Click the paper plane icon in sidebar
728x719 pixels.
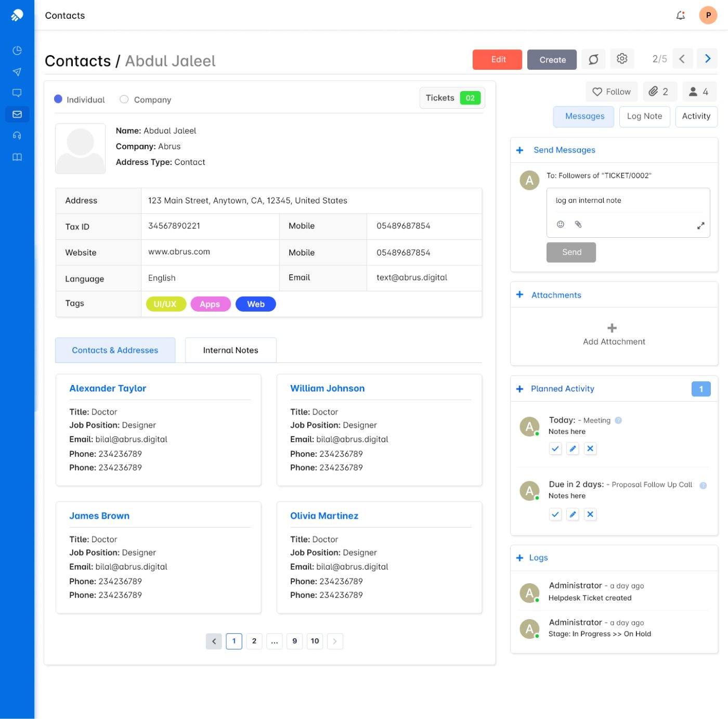[17, 72]
